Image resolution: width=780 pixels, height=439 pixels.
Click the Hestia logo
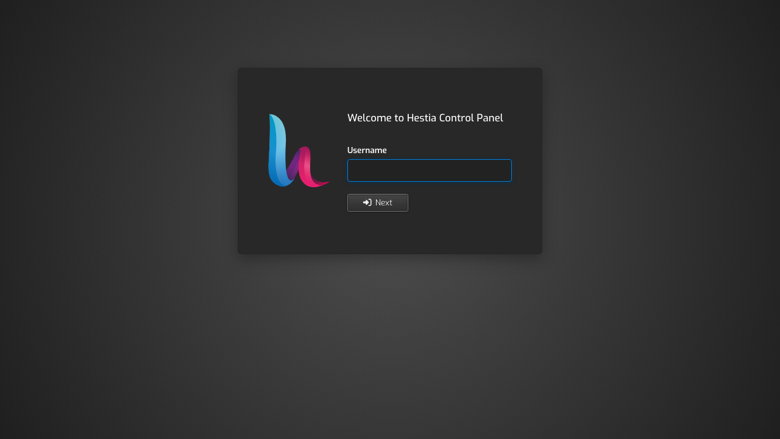click(298, 151)
